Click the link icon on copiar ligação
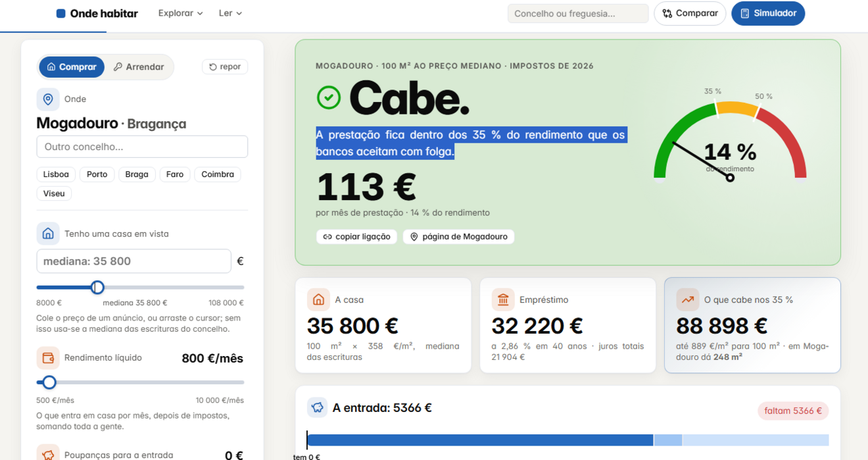 click(x=327, y=237)
